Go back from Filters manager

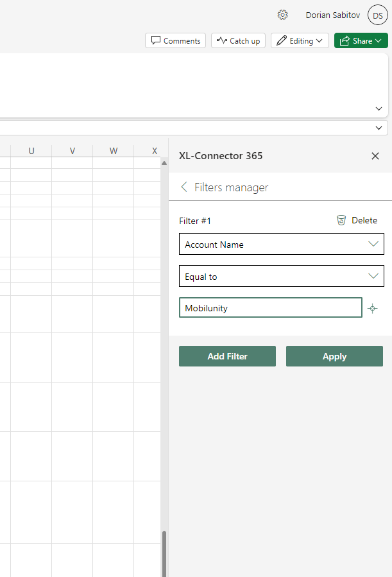[x=184, y=187]
